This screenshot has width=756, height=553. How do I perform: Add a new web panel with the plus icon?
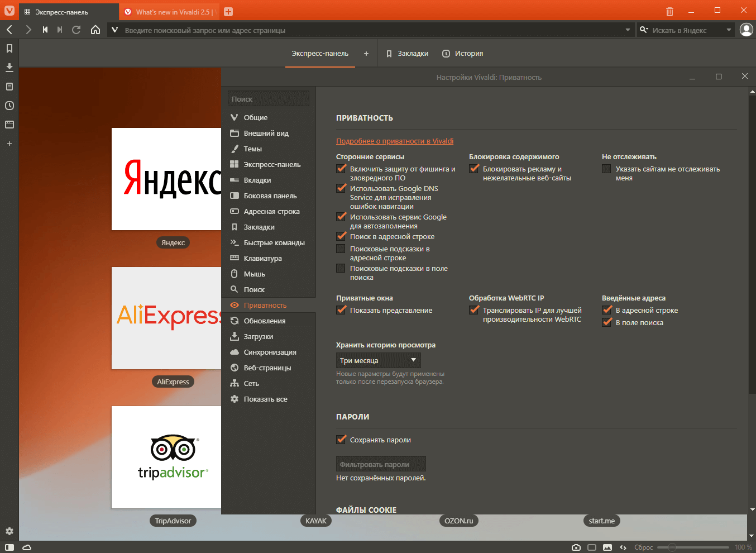pos(9,144)
